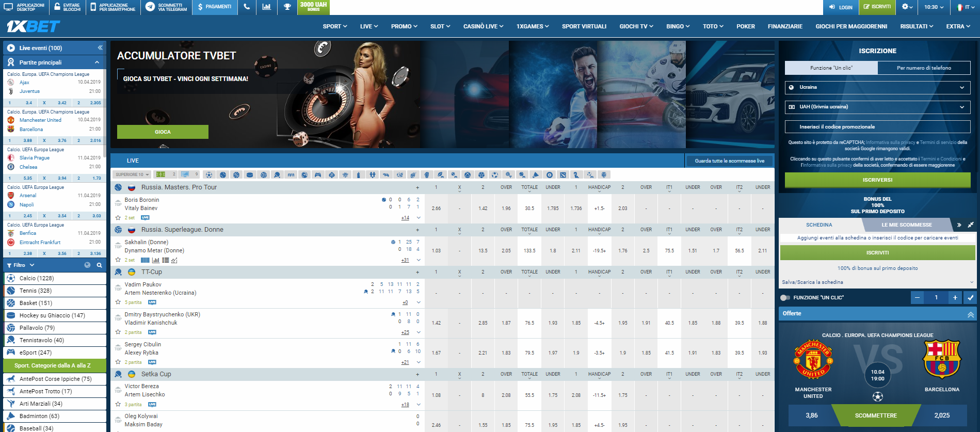Viewport: 980px width, 432px height.
Task: Toggle the Funzione "Un Clic" switch
Action: pyautogui.click(x=785, y=298)
